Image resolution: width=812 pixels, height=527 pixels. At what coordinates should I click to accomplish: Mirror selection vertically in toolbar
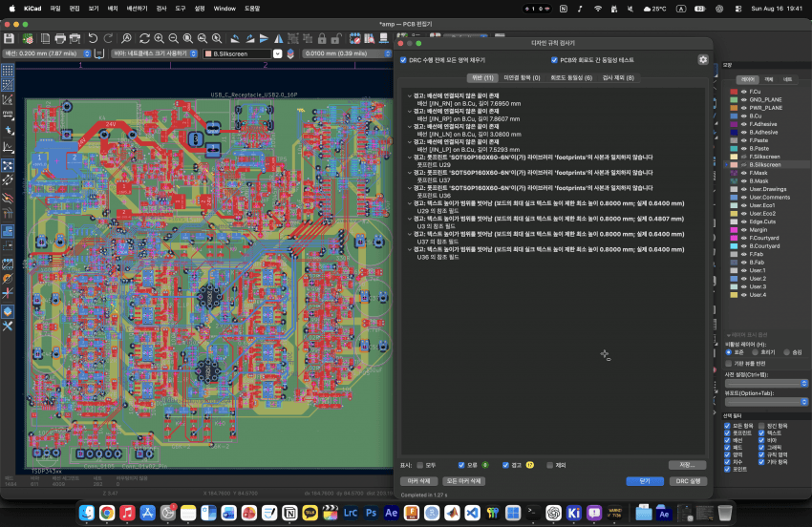[x=264, y=38]
